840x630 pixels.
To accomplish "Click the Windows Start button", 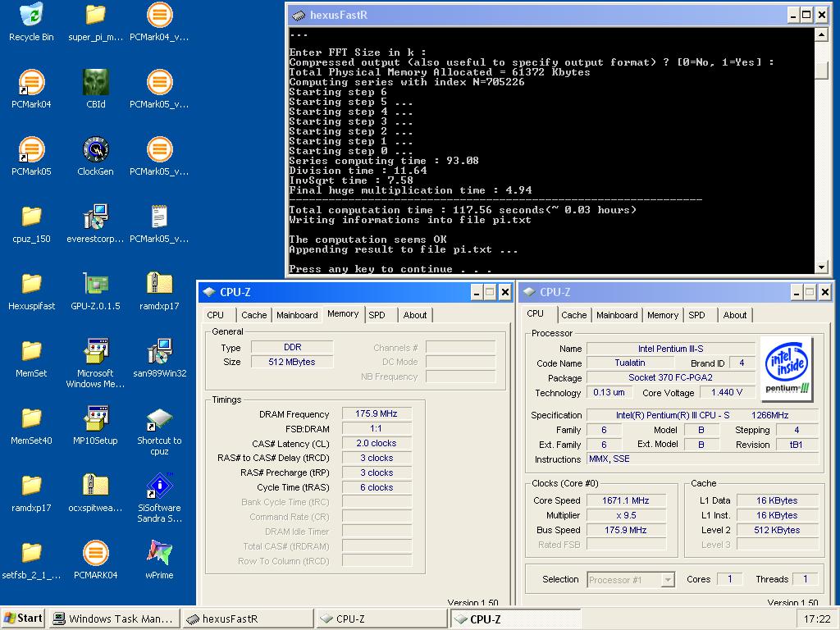I will (x=24, y=619).
